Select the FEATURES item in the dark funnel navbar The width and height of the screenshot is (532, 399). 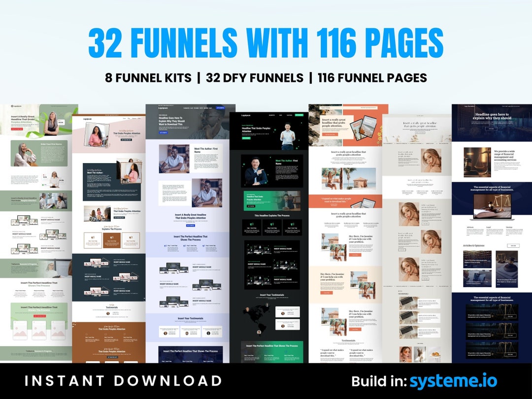pyautogui.click(x=289, y=115)
